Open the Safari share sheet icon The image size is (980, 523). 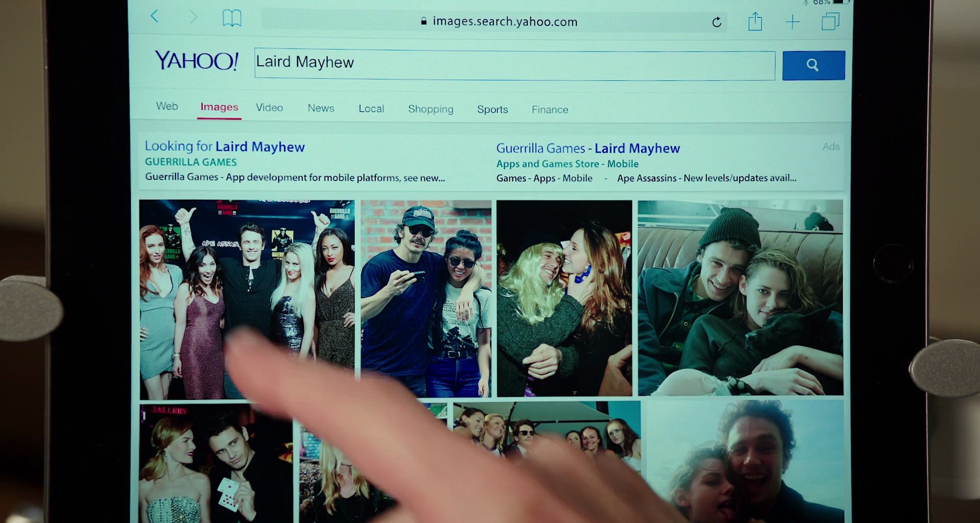coord(755,22)
